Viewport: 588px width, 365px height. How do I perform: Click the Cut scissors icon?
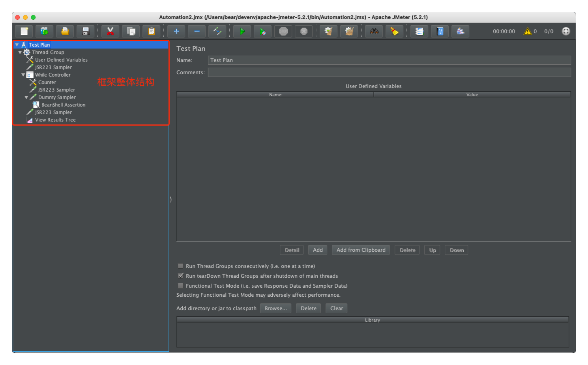(x=110, y=31)
